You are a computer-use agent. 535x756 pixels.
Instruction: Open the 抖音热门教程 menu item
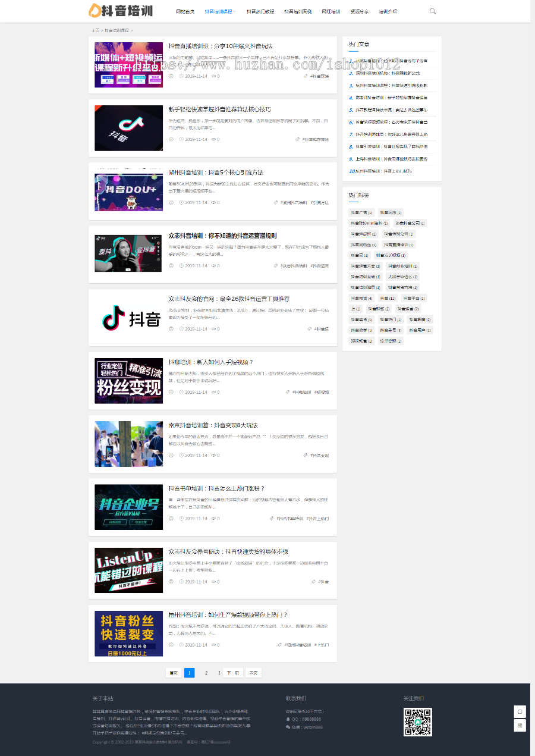coord(260,11)
